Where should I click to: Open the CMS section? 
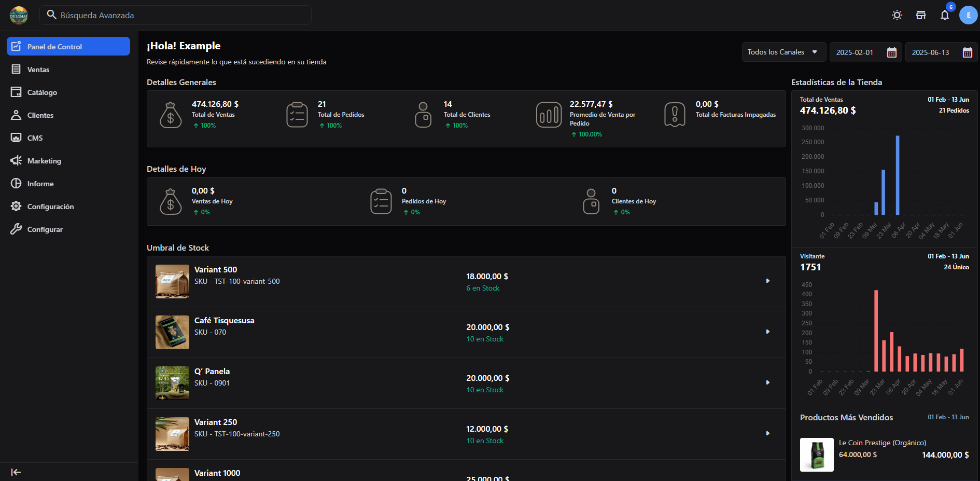tap(35, 138)
